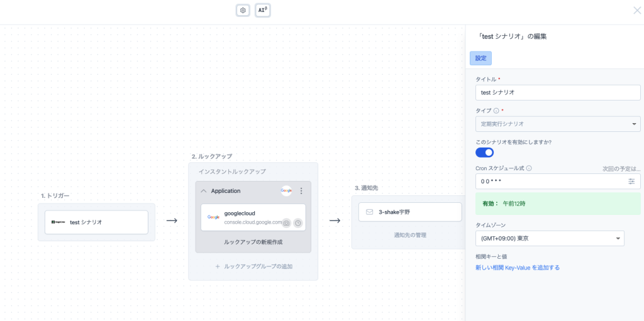Click the camera screenshot icon on googlecloud card
The width and height of the screenshot is (644, 321).
pos(286,223)
